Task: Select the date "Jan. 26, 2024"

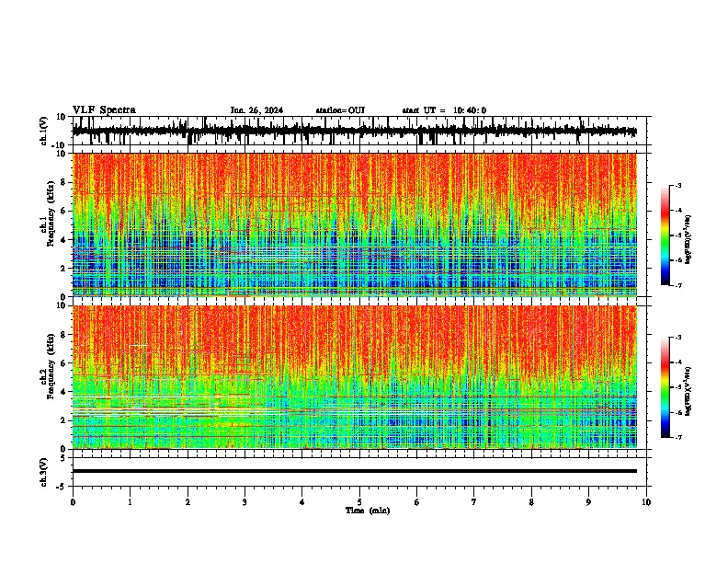Action: click(x=256, y=110)
